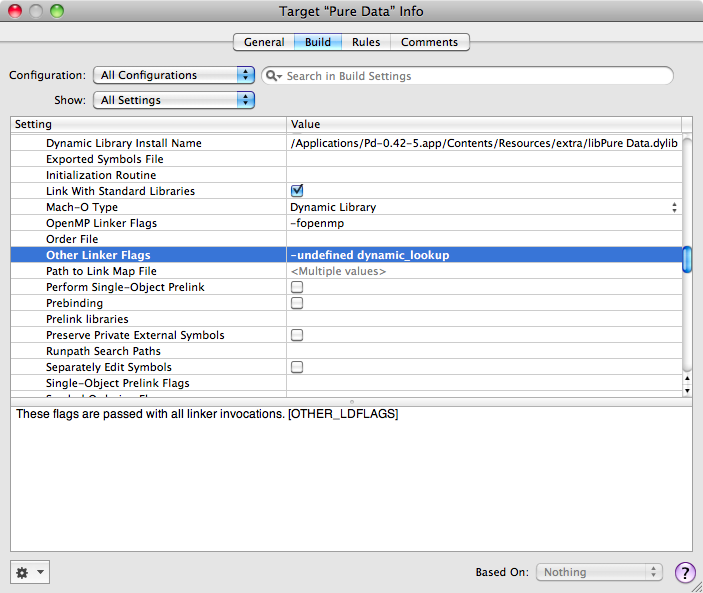Select the OpenMP Linker Flags row
This screenshot has width=703, height=593.
coord(347,223)
